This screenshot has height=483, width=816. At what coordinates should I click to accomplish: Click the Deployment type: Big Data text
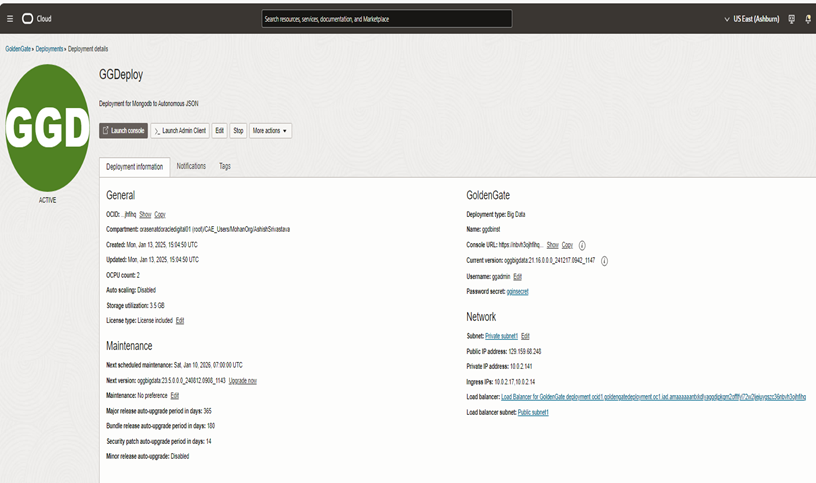495,214
